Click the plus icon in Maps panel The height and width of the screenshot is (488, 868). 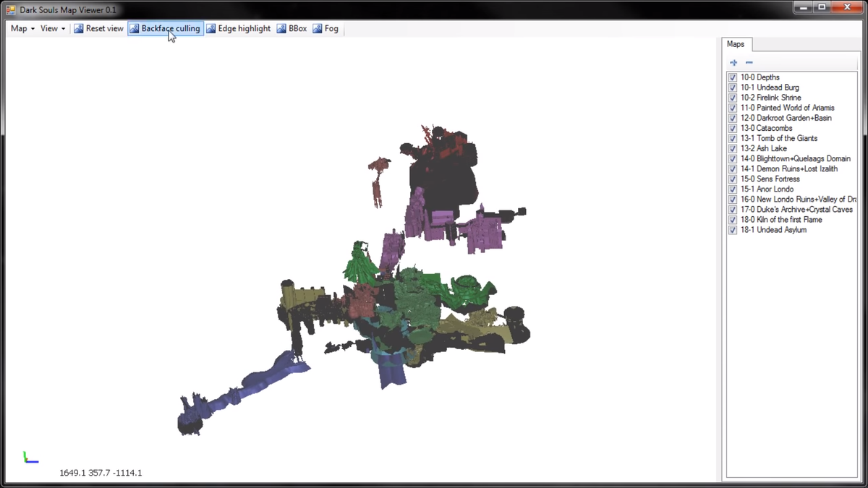pos(733,63)
